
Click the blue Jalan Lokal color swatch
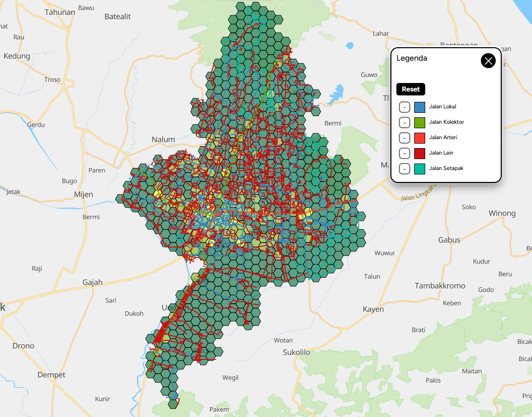tap(420, 107)
